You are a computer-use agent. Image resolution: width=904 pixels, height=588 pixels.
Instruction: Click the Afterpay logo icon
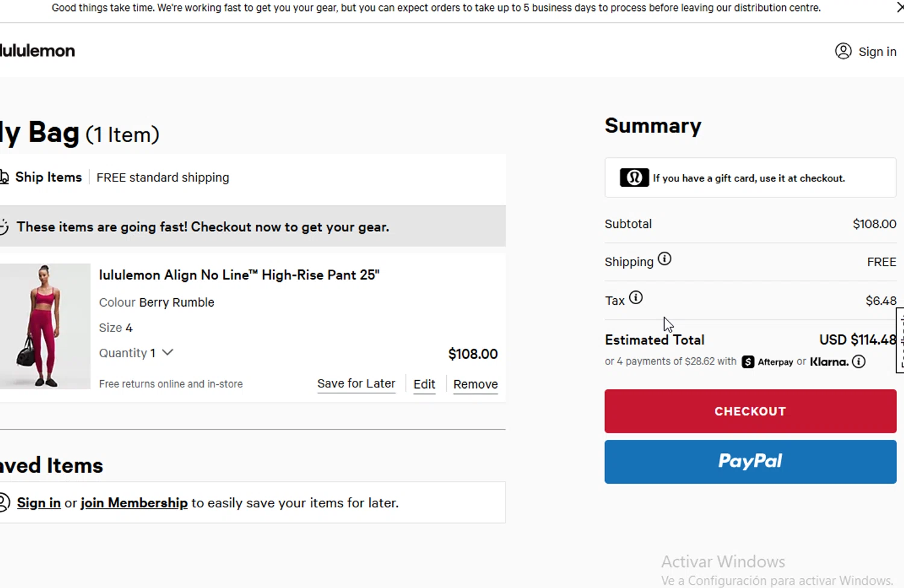click(x=748, y=361)
